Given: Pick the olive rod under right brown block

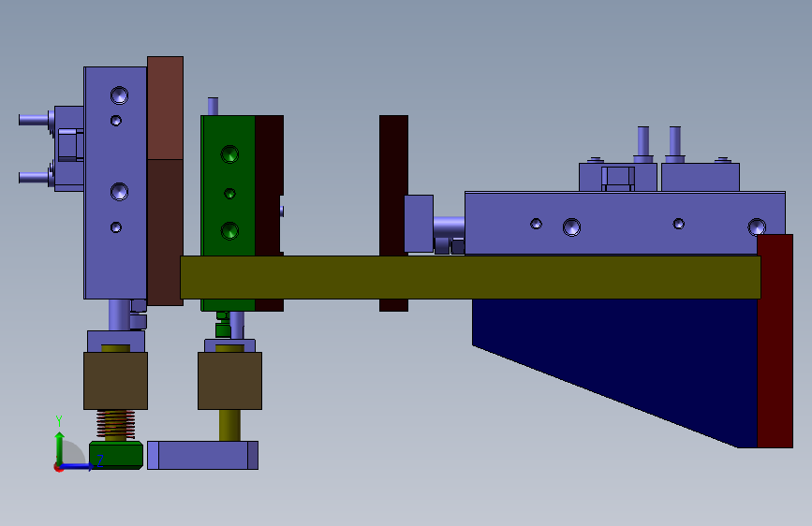Looking at the screenshot, I should tap(229, 425).
